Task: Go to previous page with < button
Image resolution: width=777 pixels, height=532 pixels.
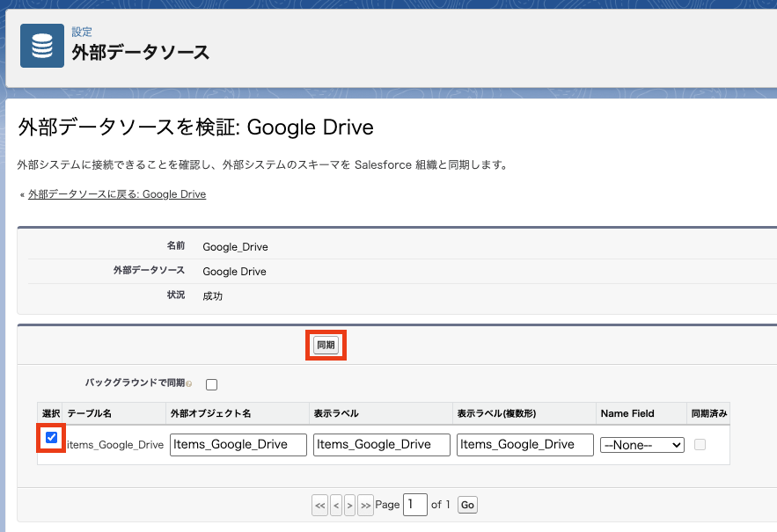Action: [335, 506]
